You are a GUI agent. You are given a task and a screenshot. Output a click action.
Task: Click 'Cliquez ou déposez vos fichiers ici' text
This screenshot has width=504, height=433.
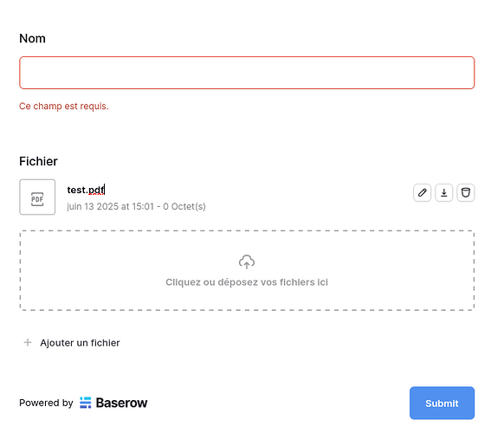(247, 282)
